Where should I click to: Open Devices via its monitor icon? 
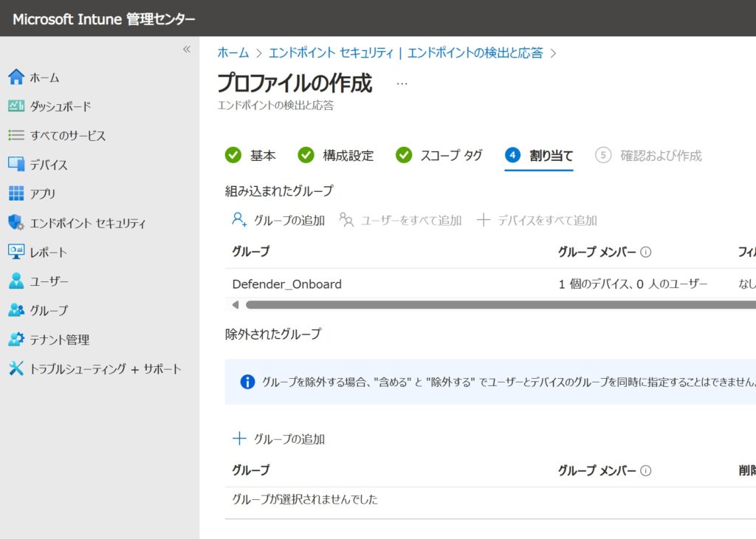pyautogui.click(x=16, y=165)
